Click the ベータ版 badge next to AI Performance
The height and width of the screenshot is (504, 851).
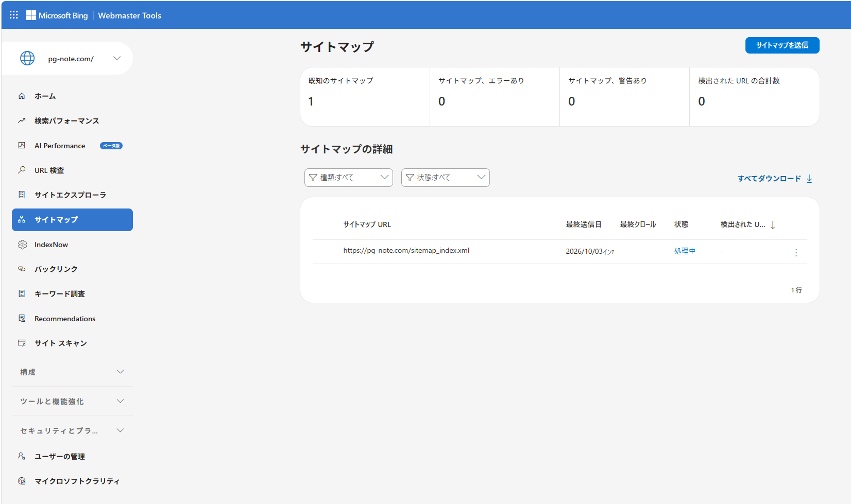pyautogui.click(x=111, y=146)
